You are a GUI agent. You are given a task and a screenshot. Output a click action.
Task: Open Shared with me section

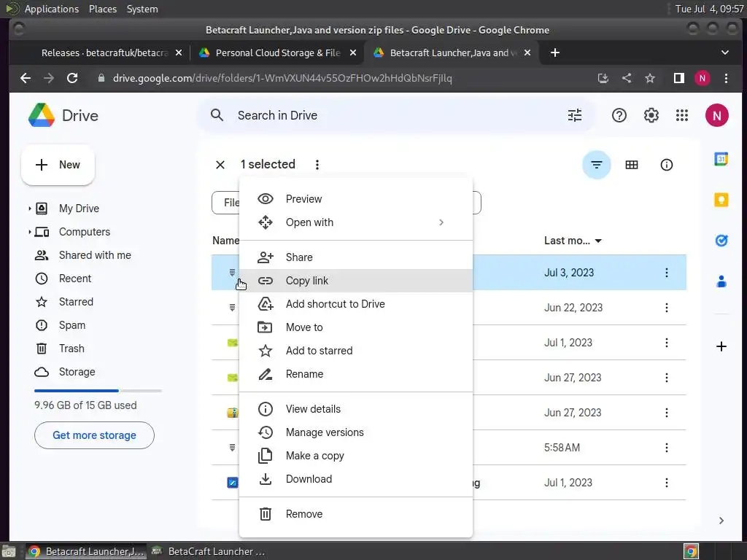pos(95,255)
